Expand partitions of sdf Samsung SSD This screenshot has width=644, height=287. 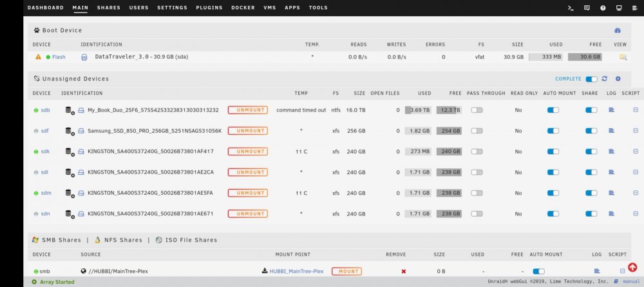(x=70, y=131)
